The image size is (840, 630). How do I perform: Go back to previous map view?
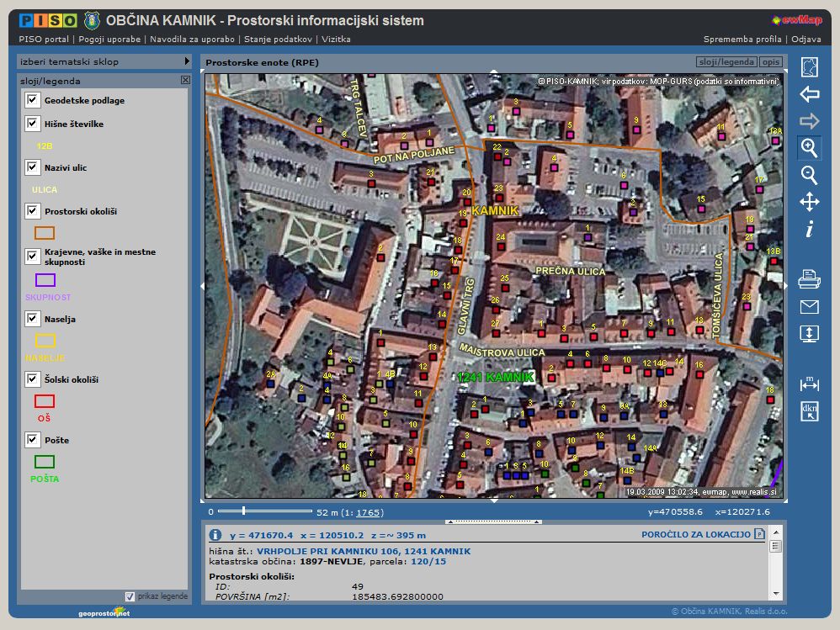click(809, 94)
